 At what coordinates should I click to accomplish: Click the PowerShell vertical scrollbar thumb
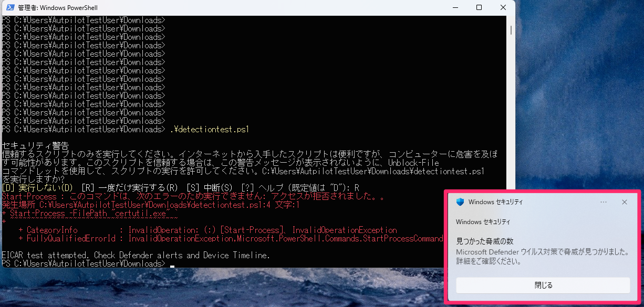pos(511,29)
